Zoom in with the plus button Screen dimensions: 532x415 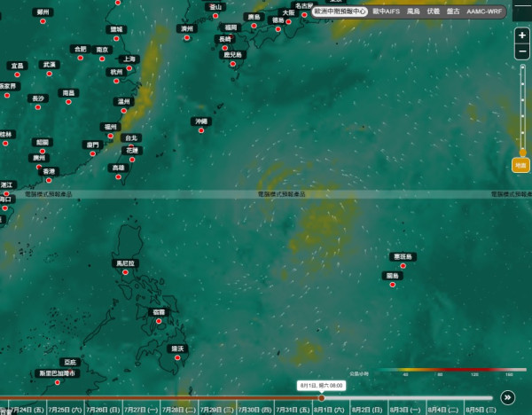point(522,35)
